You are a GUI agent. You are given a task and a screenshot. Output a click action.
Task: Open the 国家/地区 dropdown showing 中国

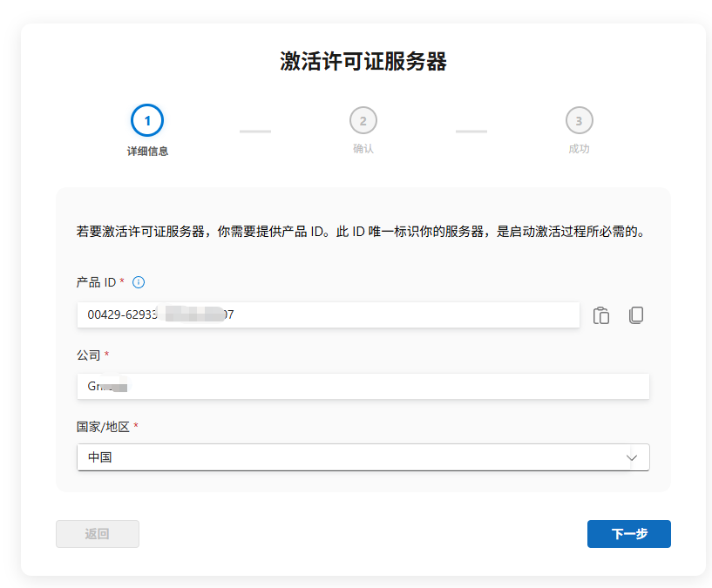click(x=363, y=457)
